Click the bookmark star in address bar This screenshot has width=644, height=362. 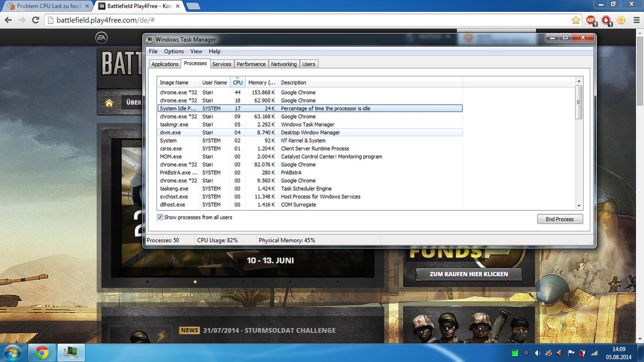pyautogui.click(x=576, y=20)
